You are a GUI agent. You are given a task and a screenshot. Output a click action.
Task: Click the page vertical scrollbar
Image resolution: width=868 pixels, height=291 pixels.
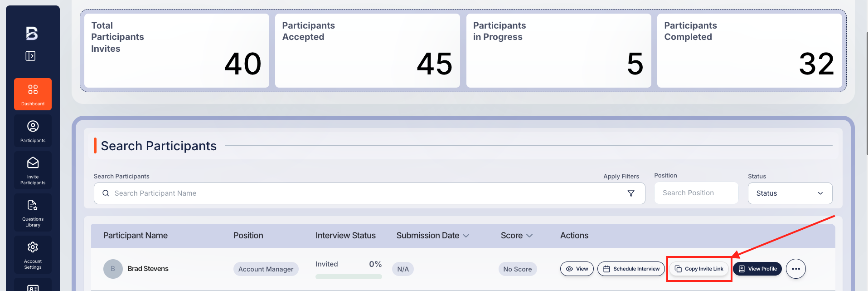(x=867, y=93)
